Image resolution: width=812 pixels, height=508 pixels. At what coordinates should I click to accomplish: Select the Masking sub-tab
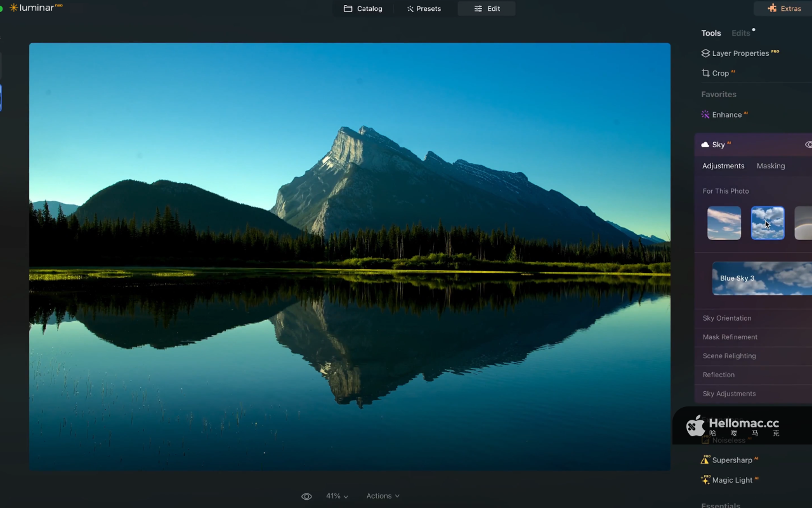pyautogui.click(x=771, y=166)
